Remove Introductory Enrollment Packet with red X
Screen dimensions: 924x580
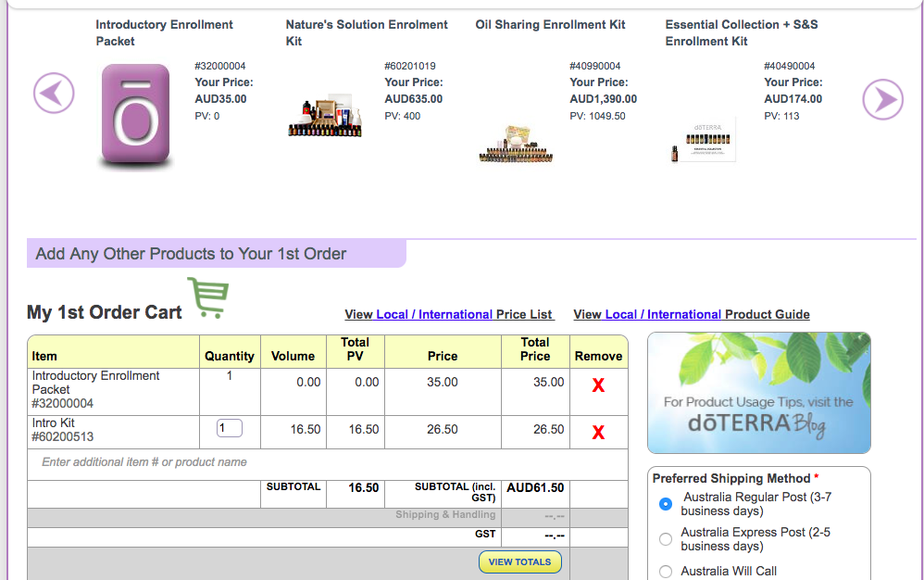(598, 385)
